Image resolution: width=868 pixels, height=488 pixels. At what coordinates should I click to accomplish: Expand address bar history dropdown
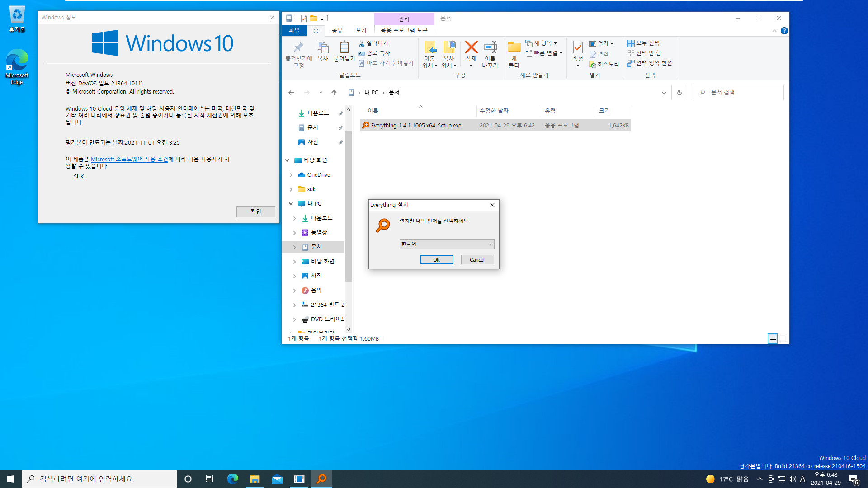[x=664, y=93]
